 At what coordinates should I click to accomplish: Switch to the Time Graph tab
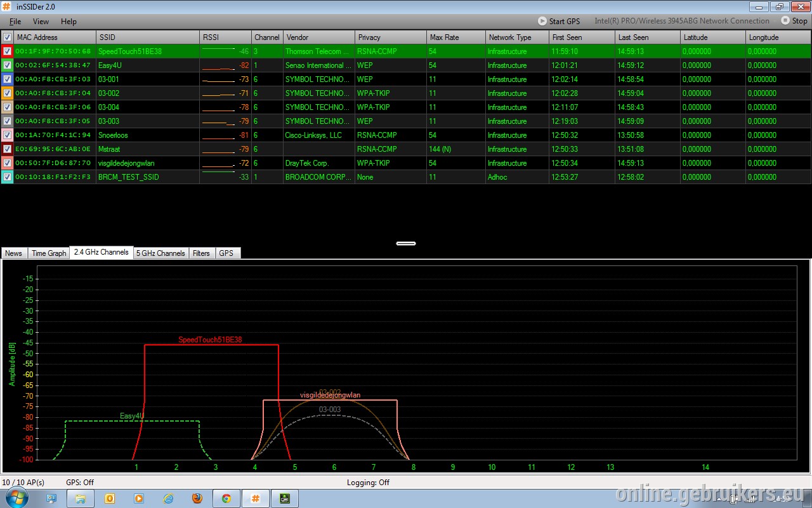coord(49,253)
